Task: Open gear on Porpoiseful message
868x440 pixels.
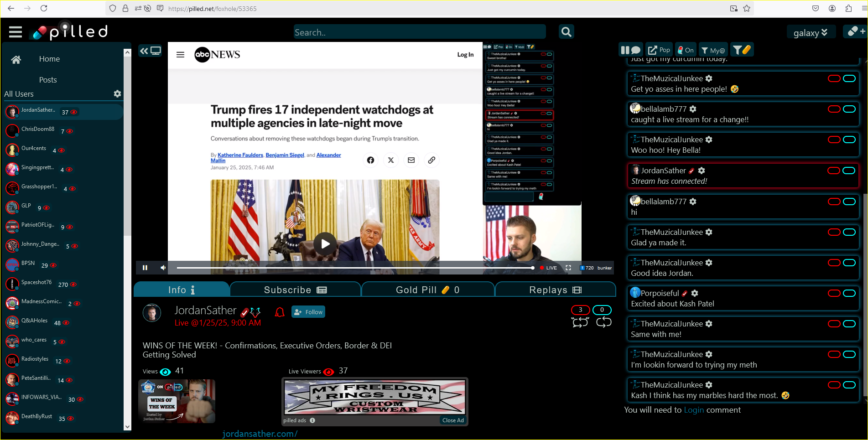Action: [695, 293]
